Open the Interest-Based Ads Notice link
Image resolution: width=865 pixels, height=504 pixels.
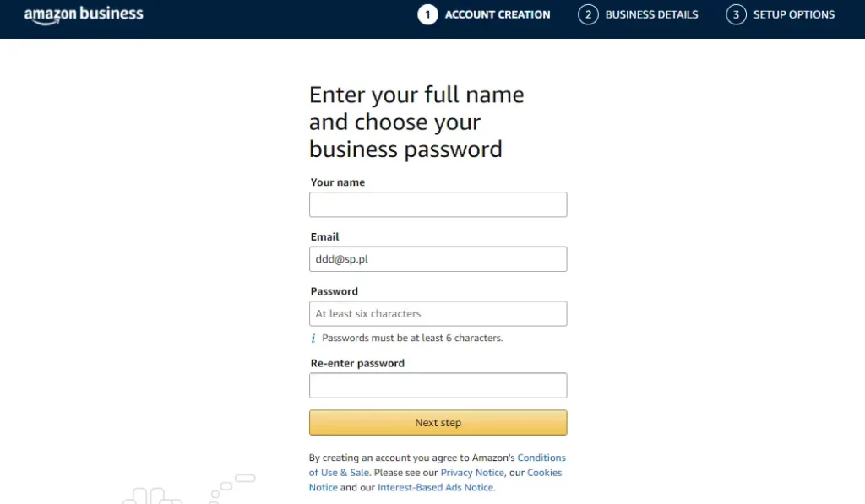[435, 488]
